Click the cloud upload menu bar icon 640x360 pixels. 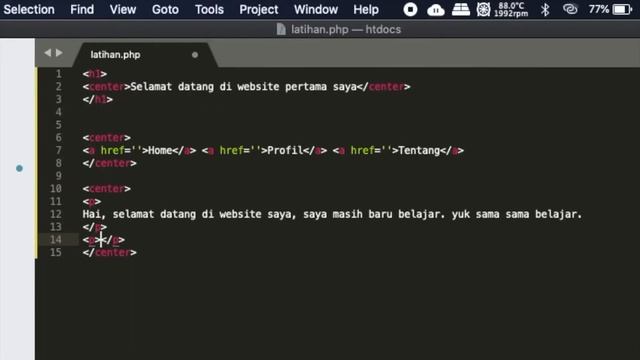click(436, 10)
